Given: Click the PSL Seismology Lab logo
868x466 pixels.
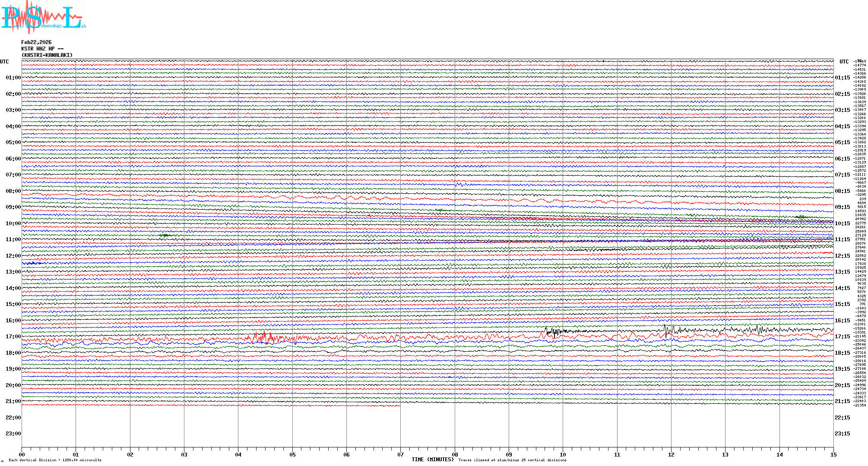Looking at the screenshot, I should tap(43, 17).
